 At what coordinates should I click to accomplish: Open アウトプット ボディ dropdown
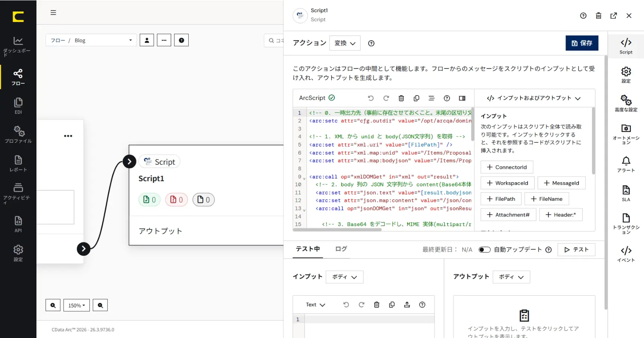coord(511,277)
